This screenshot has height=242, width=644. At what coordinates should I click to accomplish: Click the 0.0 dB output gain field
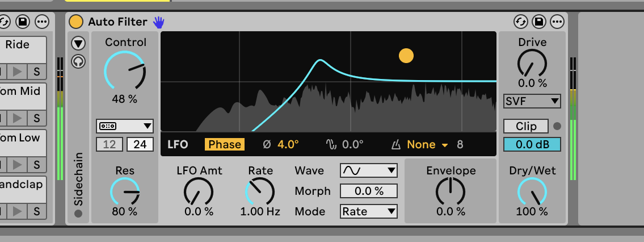coord(532,145)
